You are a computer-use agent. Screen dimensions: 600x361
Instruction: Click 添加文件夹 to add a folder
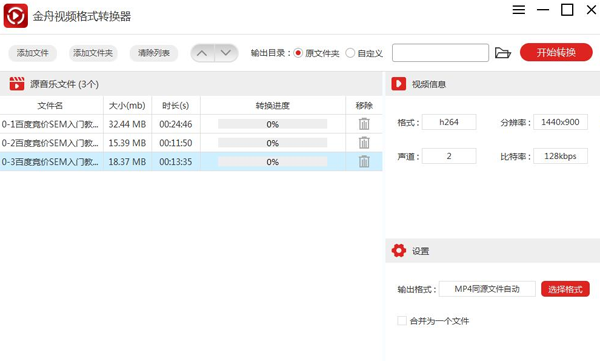(93, 53)
